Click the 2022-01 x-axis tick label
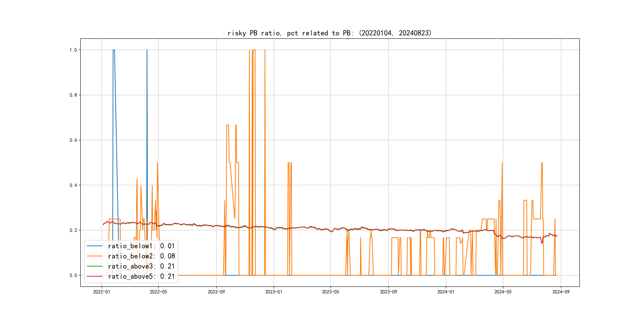The image size is (644, 322). tap(102, 292)
